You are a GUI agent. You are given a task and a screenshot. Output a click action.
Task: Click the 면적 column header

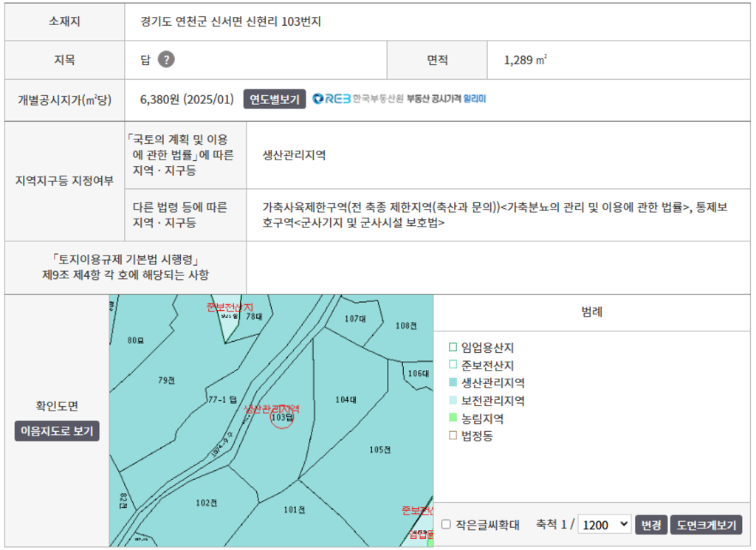tap(437, 61)
